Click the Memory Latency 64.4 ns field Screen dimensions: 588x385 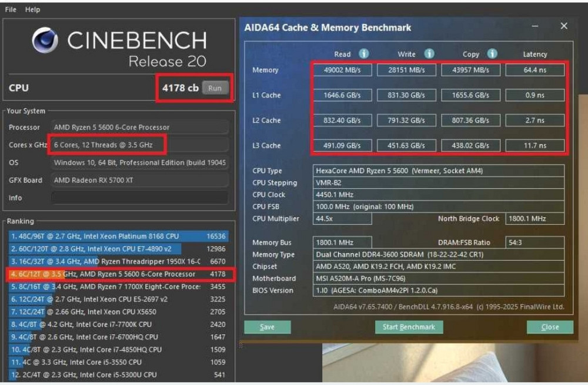click(534, 70)
